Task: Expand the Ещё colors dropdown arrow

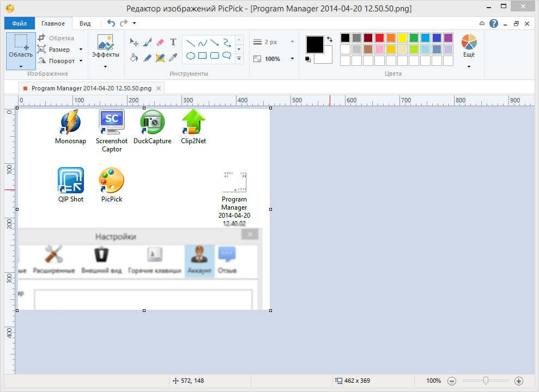Action: tap(469, 66)
